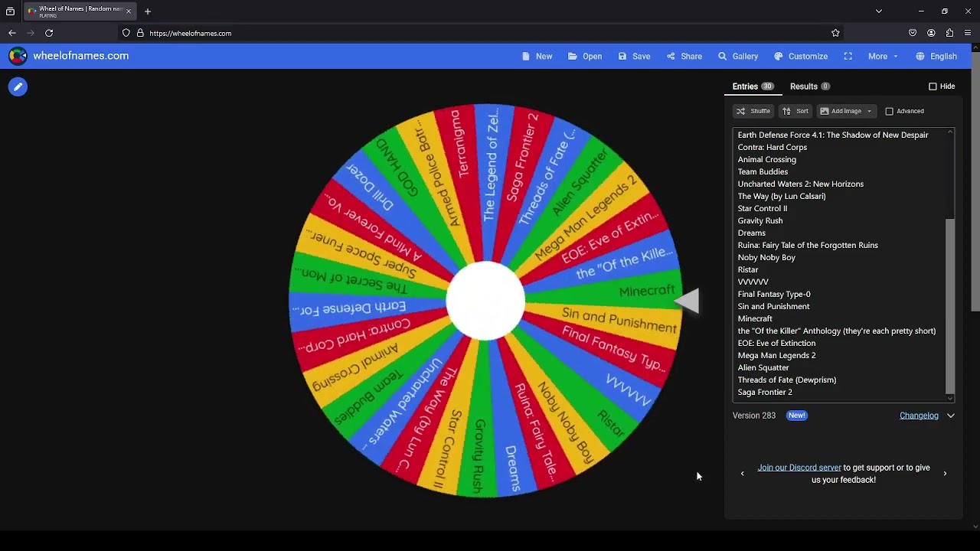
Task: Click the browser back arrow
Action: 12,33
